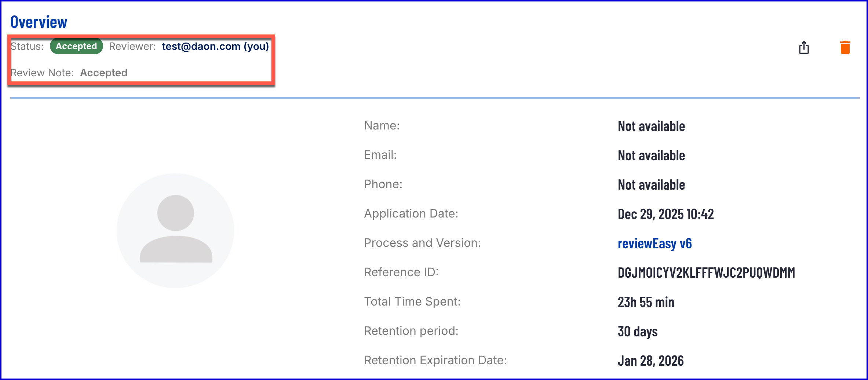Click the Reviewer label
Viewport: 868px width, 380px height.
tap(132, 46)
